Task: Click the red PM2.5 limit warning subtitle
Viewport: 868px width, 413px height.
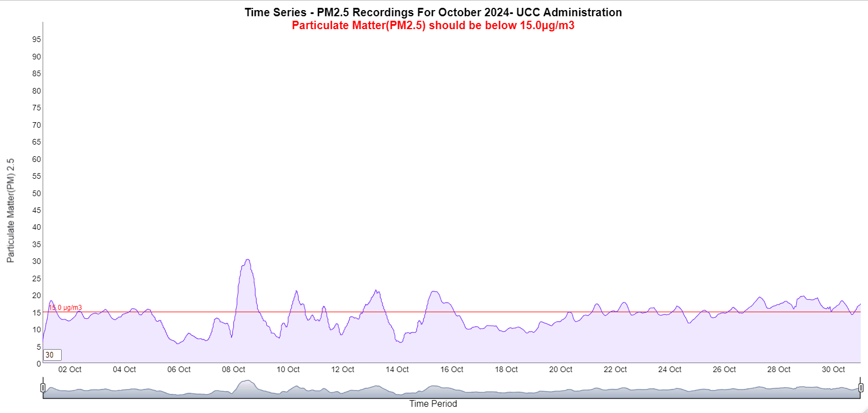Action: 433,26
